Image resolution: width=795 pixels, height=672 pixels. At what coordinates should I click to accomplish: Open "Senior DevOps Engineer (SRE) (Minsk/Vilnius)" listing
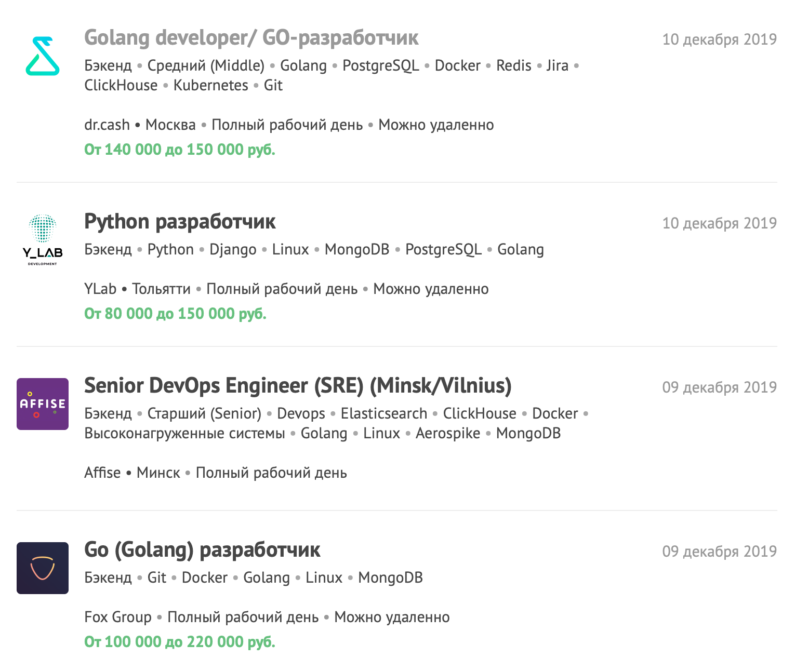click(x=298, y=386)
